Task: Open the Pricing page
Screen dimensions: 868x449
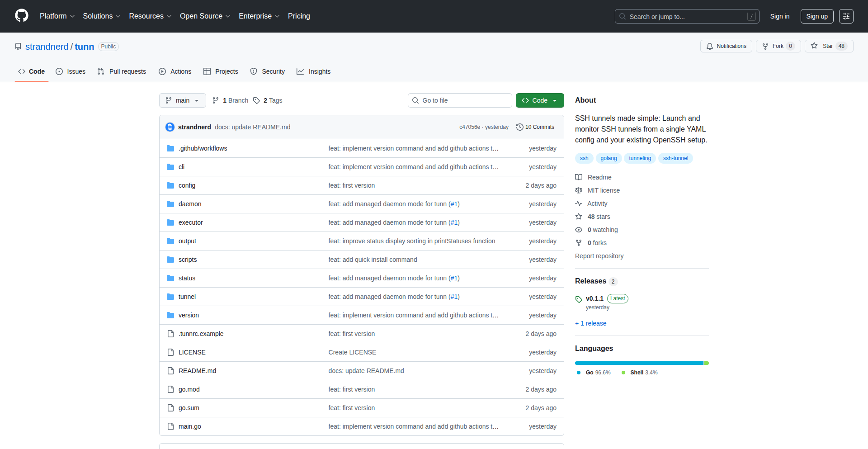Action: tap(299, 16)
